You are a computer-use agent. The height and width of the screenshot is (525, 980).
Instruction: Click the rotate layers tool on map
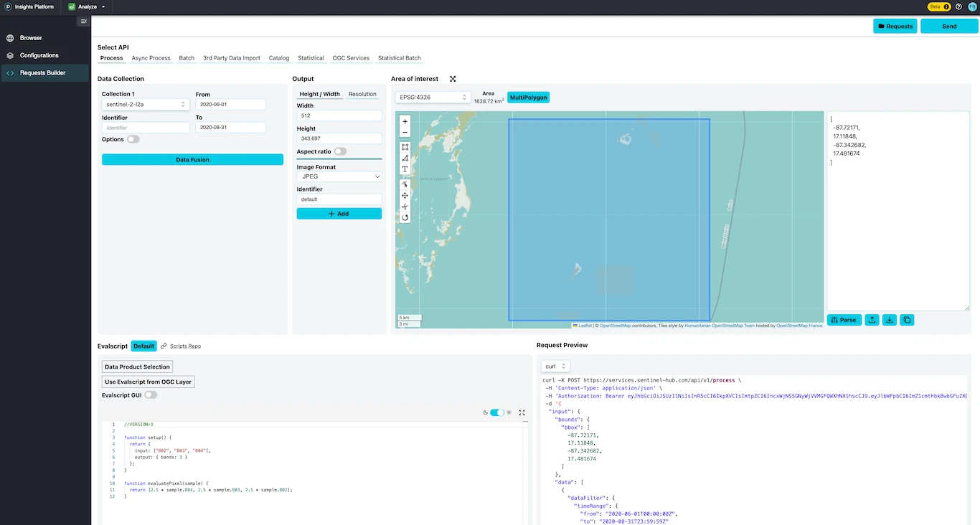pos(405,217)
